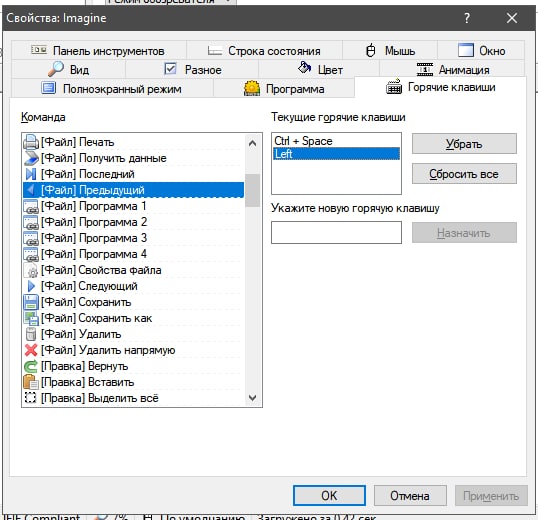Click the command list scroll down arrow

click(x=253, y=398)
